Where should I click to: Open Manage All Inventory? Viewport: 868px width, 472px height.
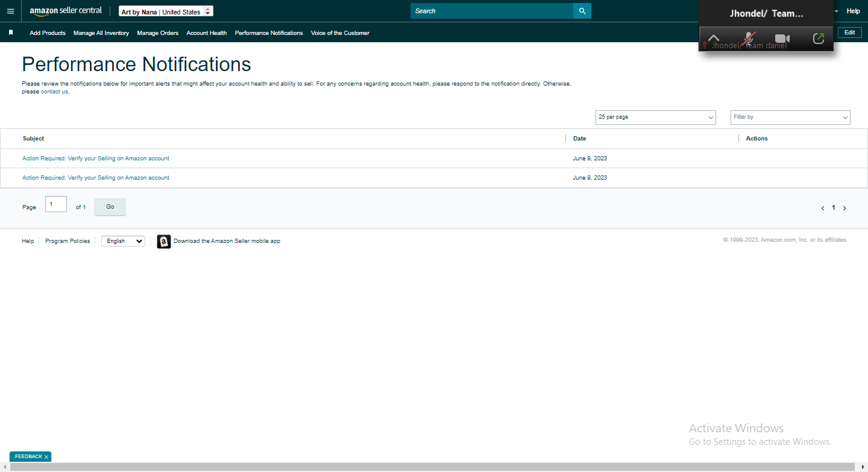pos(101,33)
